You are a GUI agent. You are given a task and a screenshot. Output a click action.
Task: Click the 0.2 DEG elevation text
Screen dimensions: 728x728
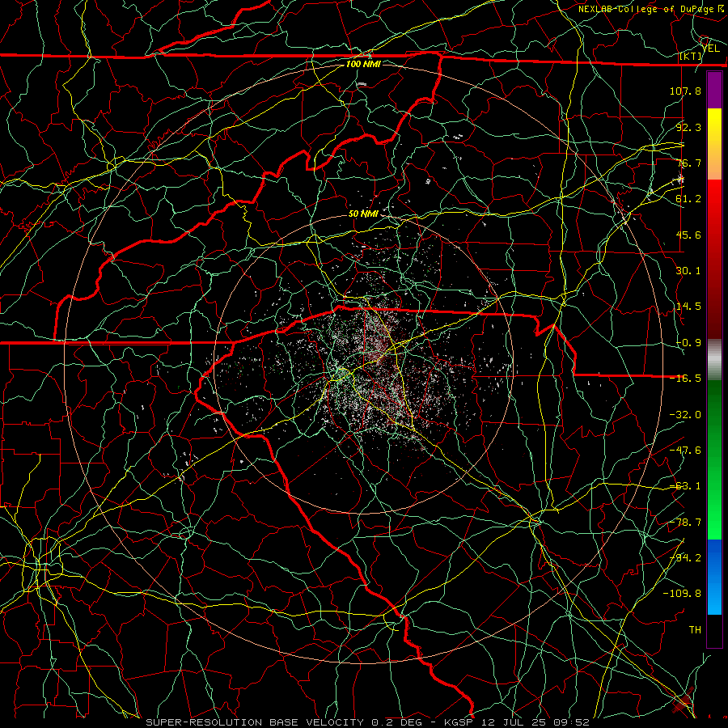click(397, 722)
